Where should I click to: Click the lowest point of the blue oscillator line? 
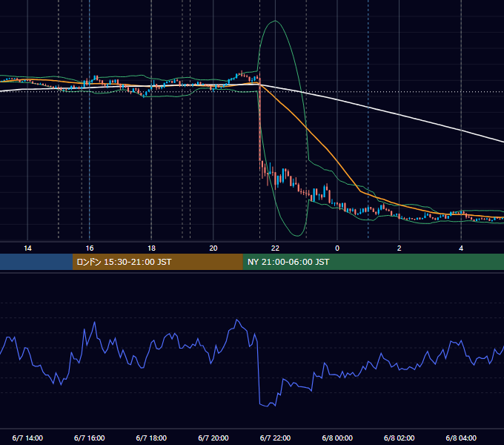click(x=267, y=406)
